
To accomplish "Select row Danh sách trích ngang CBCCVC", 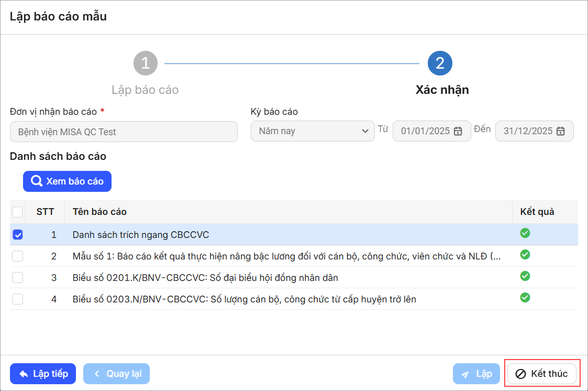I will coord(294,234).
